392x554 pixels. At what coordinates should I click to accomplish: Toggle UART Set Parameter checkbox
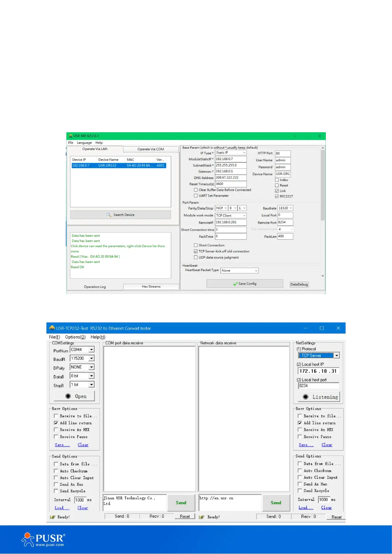point(196,196)
